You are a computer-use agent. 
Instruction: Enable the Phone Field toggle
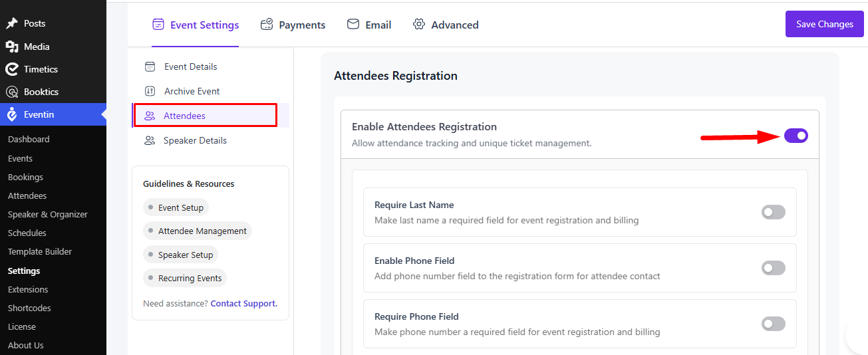(x=774, y=268)
